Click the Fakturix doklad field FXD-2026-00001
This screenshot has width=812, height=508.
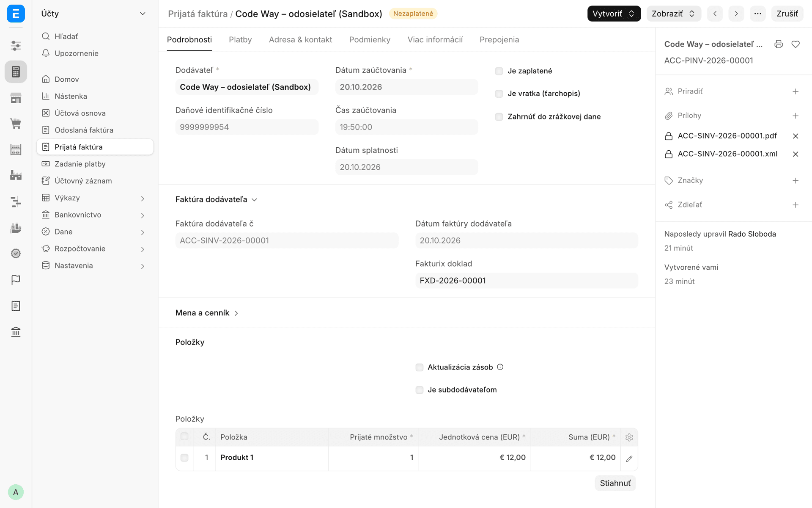[x=527, y=281]
